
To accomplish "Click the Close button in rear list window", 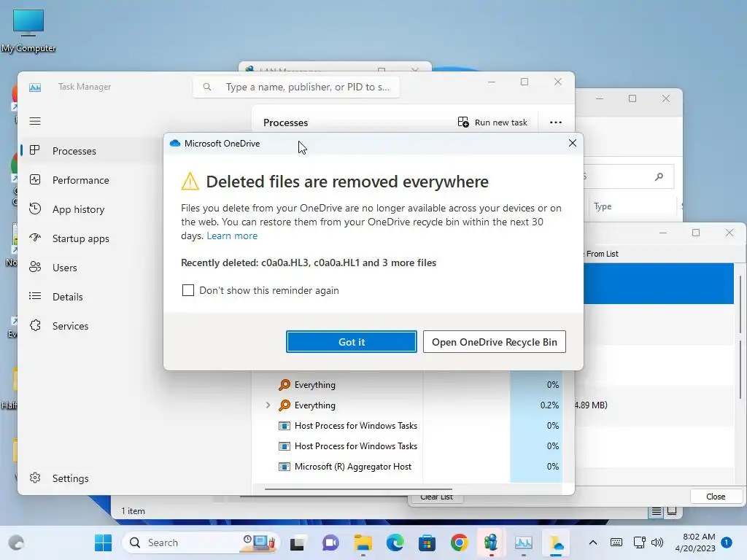I will coord(716,496).
